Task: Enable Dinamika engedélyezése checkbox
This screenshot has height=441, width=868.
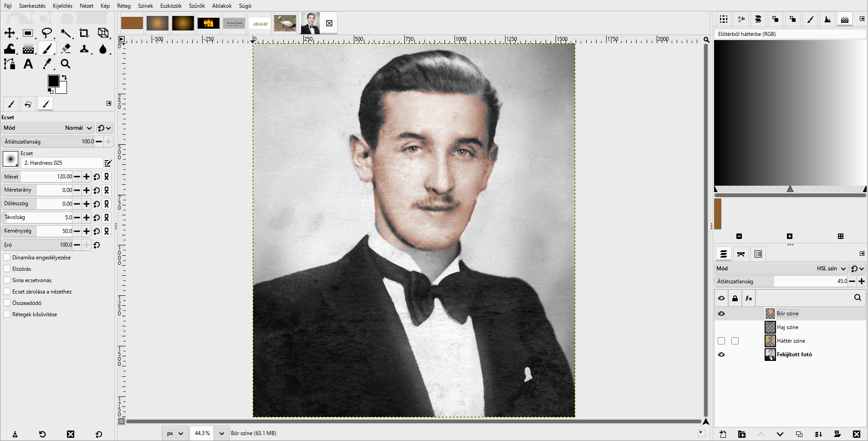Action: (x=7, y=258)
